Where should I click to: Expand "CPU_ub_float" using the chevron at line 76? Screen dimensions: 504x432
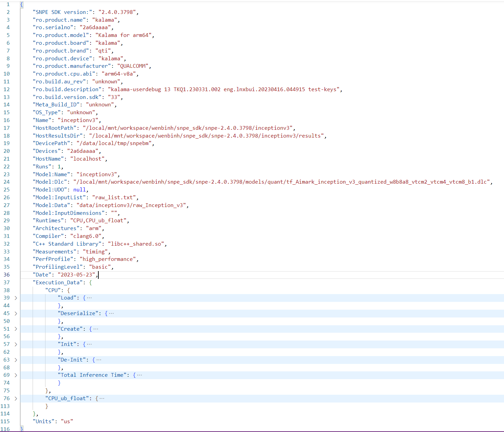pos(16,398)
